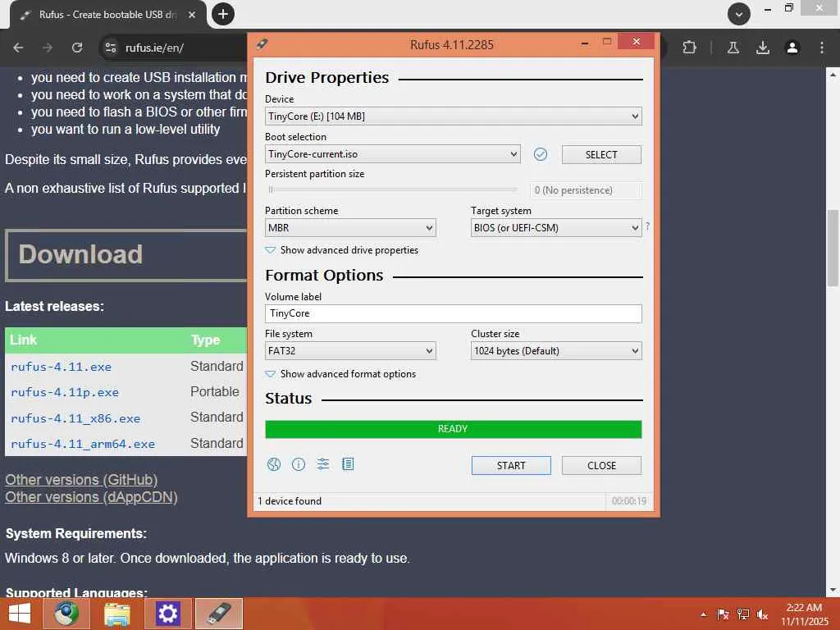
Task: Click '1 device found' status text
Action: pos(290,501)
